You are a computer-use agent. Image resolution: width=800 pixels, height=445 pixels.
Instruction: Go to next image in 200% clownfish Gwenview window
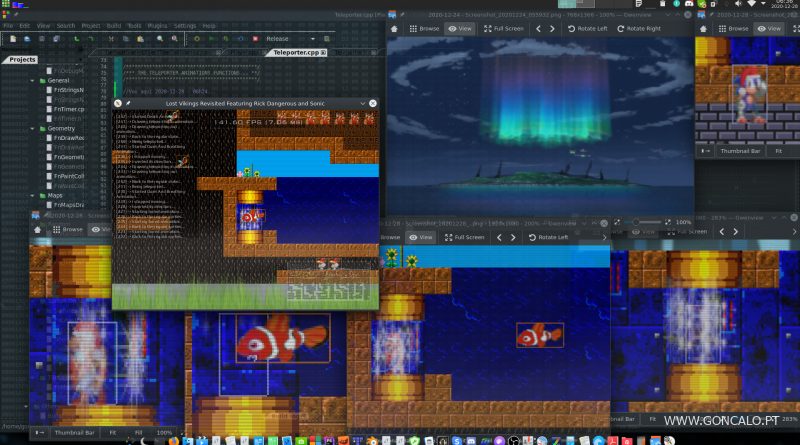[x=513, y=237]
